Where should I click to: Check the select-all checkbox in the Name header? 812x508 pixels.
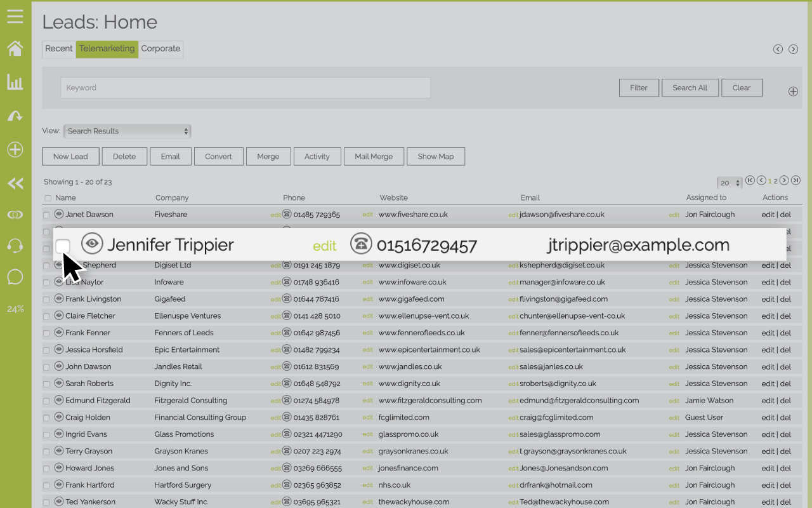point(48,197)
